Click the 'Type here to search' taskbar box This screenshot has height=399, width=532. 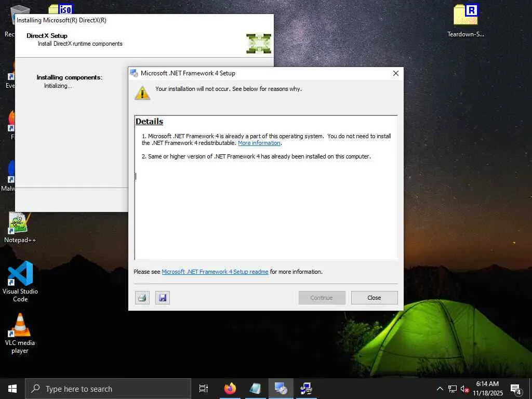click(108, 389)
